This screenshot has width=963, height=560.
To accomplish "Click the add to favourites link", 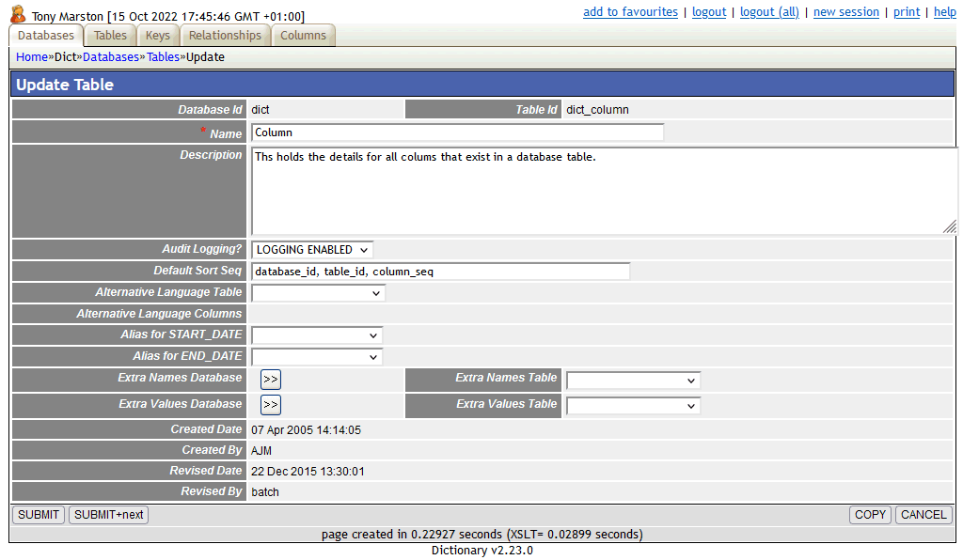I will [x=630, y=11].
